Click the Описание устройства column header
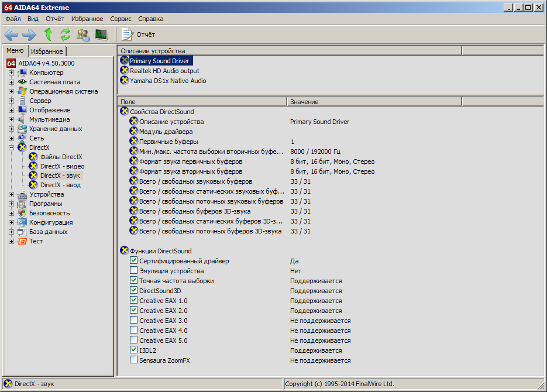 [290, 51]
